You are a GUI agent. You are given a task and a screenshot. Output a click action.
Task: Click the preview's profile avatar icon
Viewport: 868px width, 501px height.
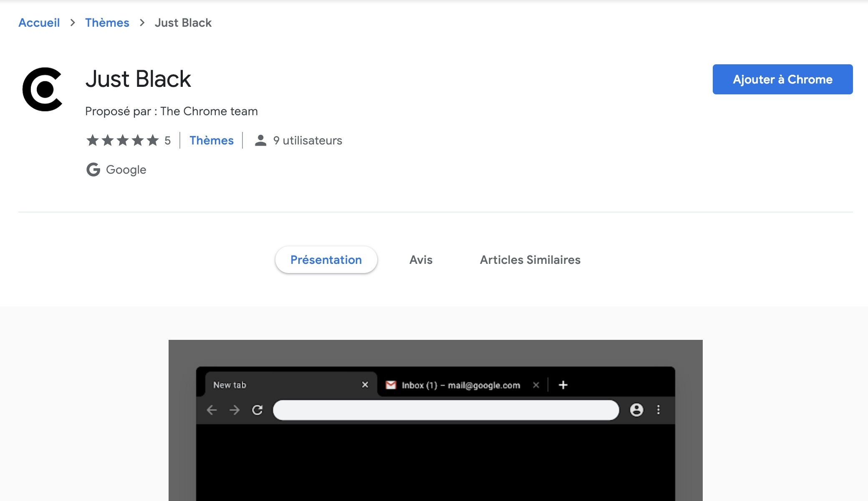click(636, 410)
